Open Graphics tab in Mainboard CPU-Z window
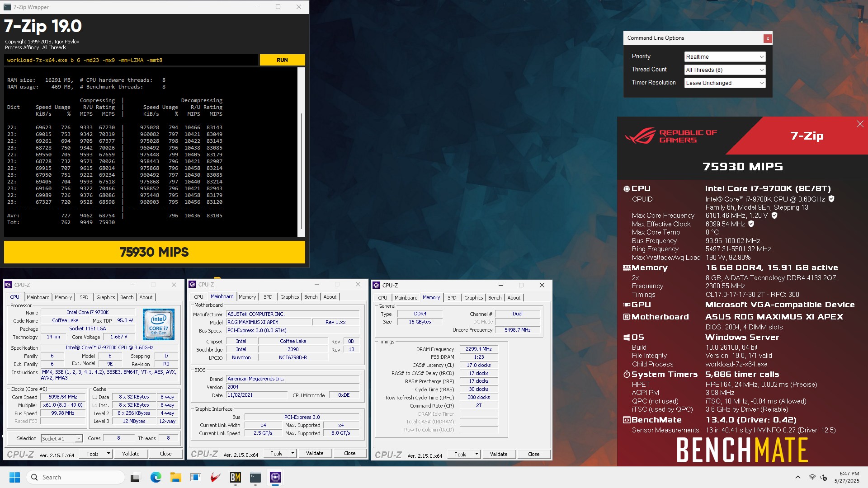The image size is (868, 488). tap(289, 297)
